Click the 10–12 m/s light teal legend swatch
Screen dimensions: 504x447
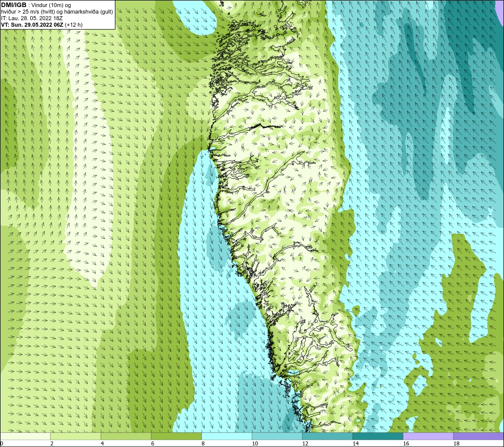click(x=277, y=436)
